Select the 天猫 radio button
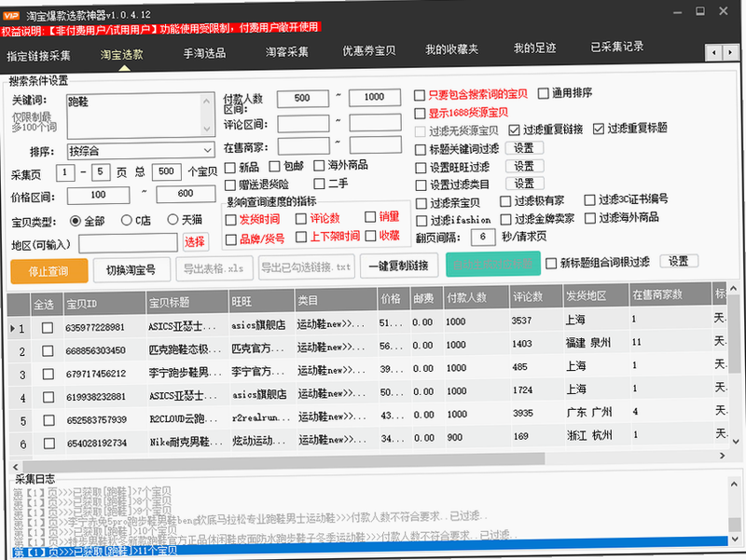 point(173,219)
